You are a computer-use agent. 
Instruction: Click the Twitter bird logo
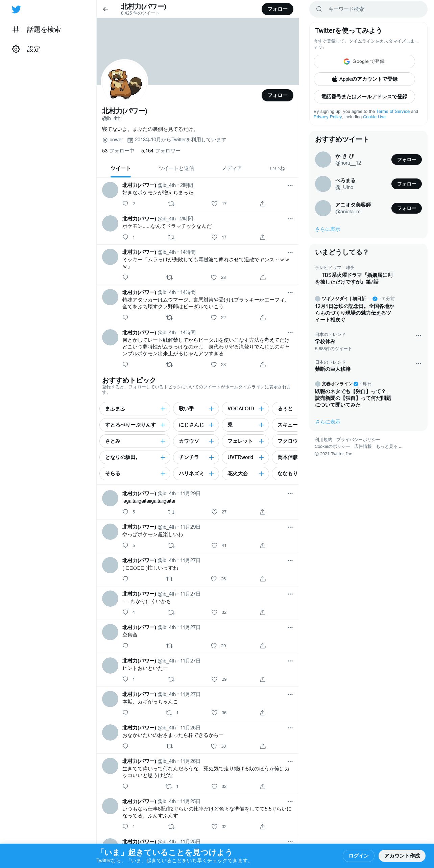pyautogui.click(x=16, y=9)
